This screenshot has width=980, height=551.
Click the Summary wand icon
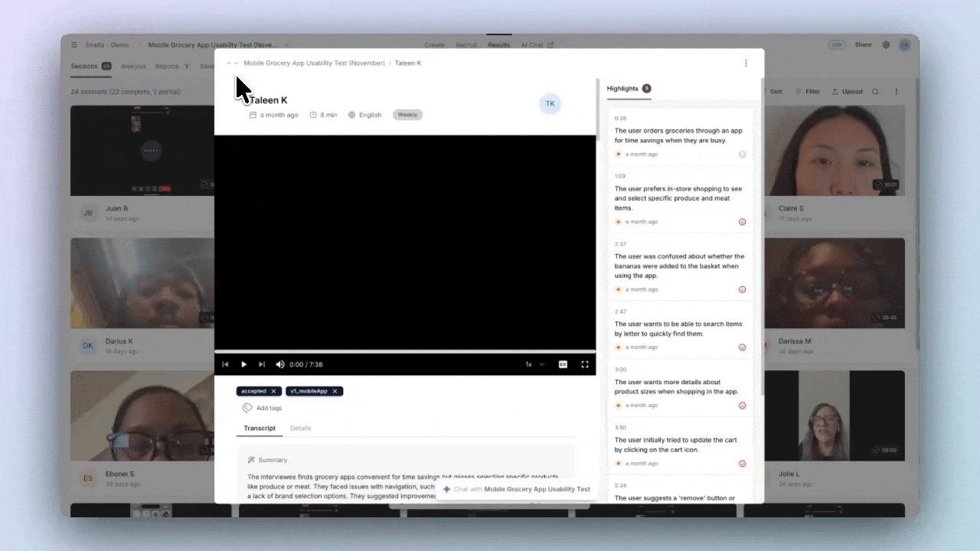point(251,460)
